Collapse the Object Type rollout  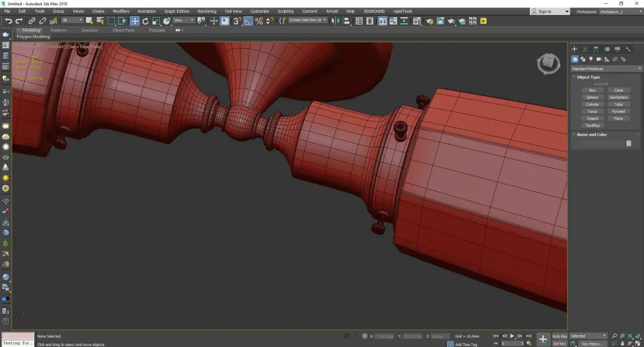click(588, 77)
